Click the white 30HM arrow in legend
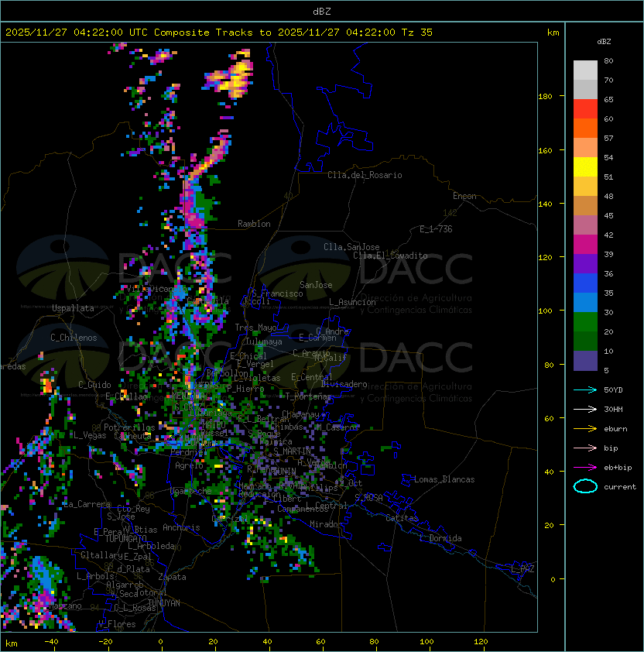 pos(585,409)
